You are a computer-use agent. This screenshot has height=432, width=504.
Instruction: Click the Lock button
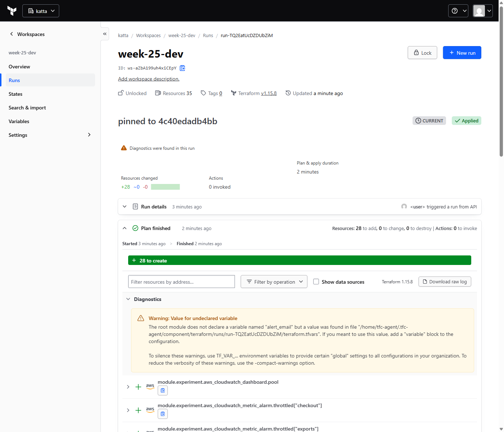click(422, 53)
